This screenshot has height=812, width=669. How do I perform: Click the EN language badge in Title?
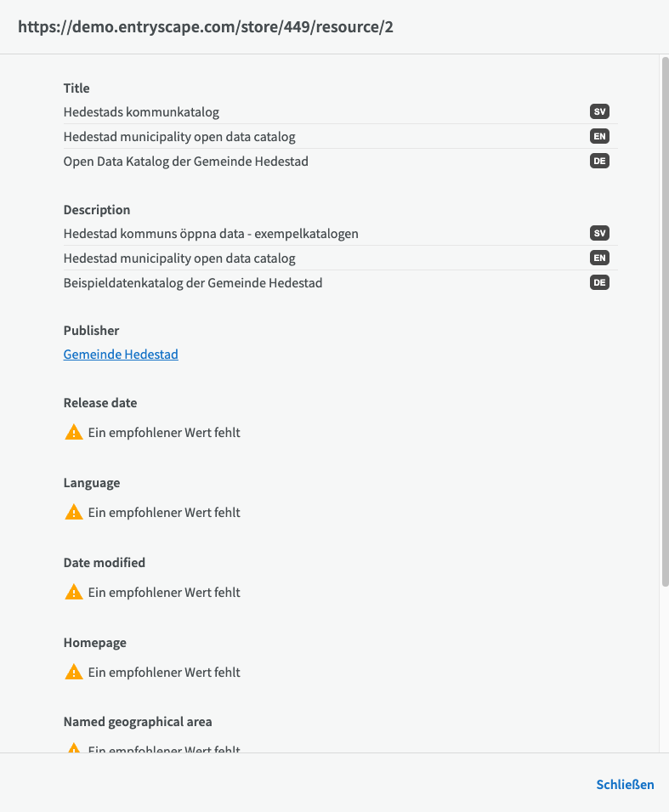(x=599, y=136)
